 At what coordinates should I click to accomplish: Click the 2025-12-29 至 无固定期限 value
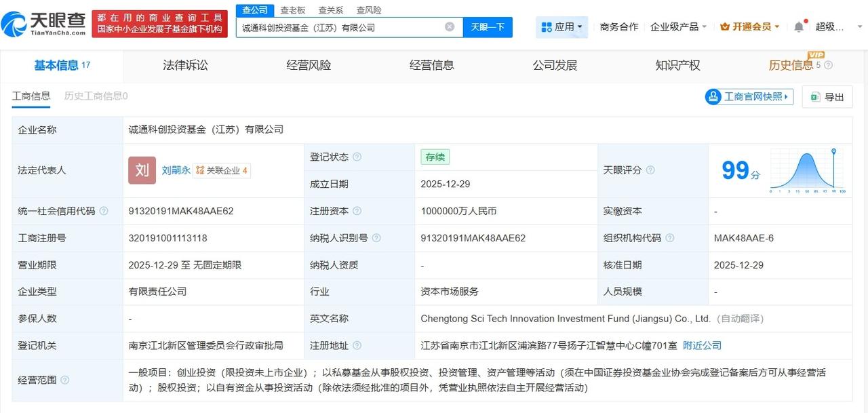pyautogui.click(x=185, y=265)
